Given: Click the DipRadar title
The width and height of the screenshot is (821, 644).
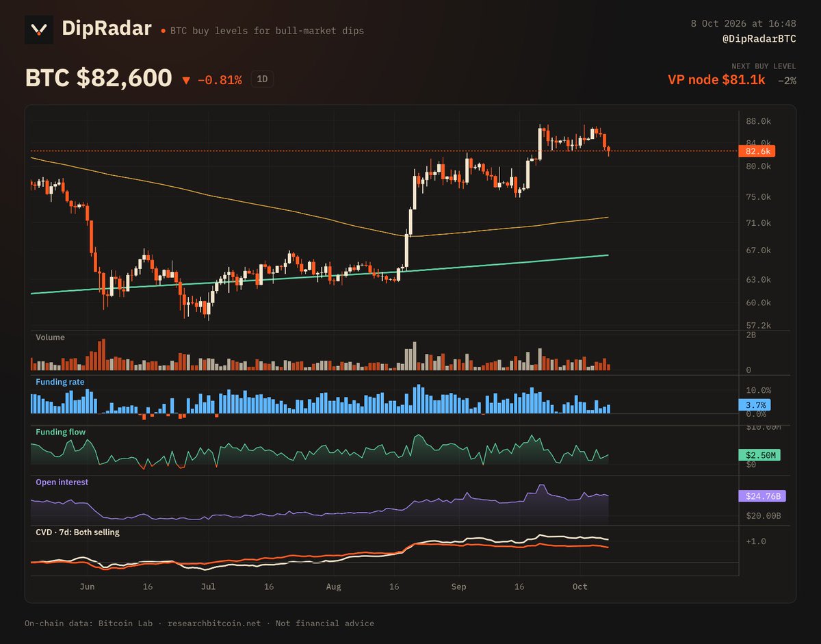Looking at the screenshot, I should tap(106, 29).
